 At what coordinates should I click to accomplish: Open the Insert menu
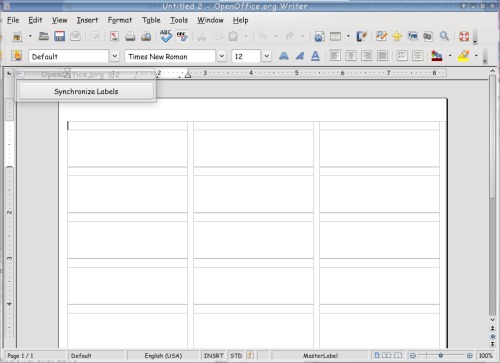(x=87, y=20)
